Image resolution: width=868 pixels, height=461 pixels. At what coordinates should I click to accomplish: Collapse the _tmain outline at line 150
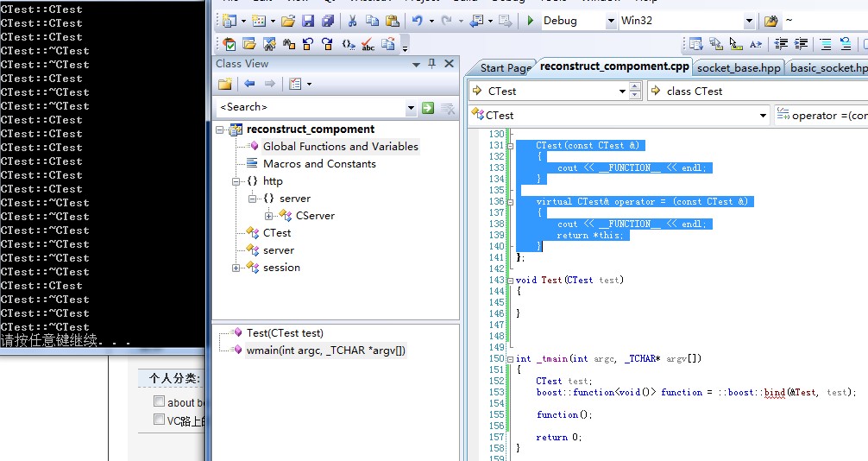coord(511,359)
